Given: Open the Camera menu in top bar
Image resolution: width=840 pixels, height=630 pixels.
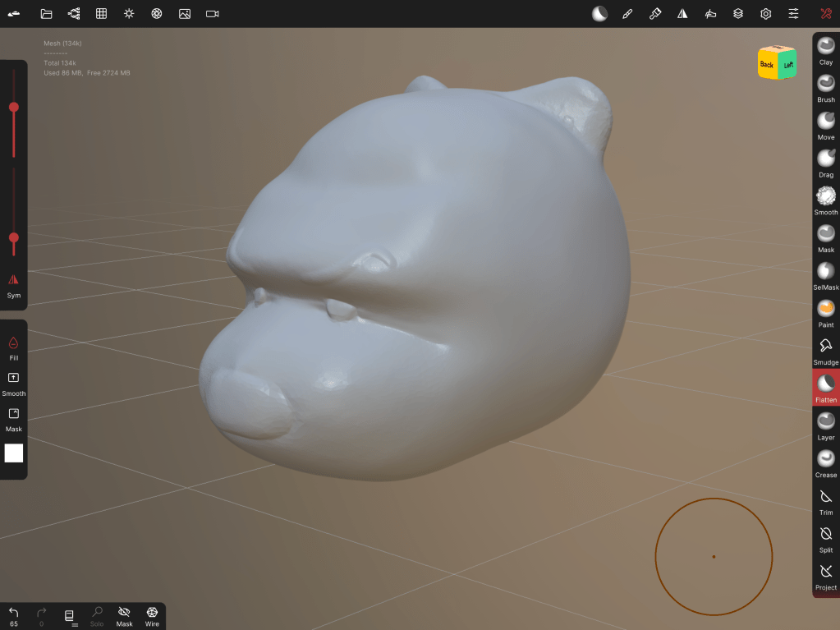Looking at the screenshot, I should tap(212, 14).
